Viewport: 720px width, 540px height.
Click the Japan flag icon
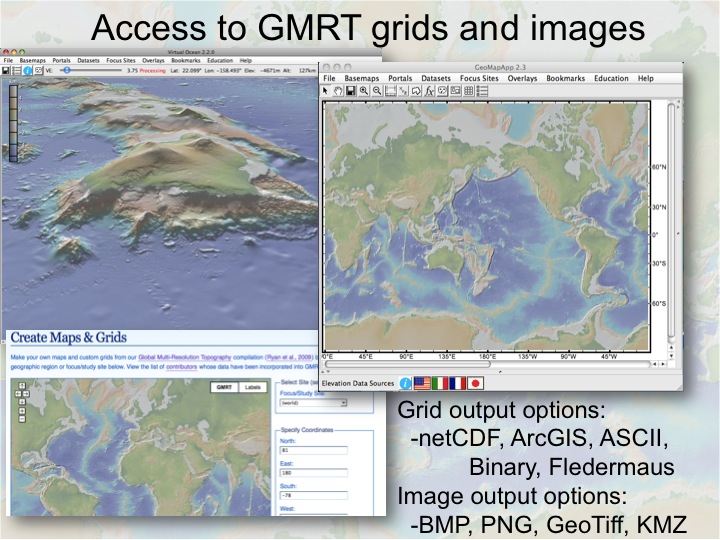(476, 382)
